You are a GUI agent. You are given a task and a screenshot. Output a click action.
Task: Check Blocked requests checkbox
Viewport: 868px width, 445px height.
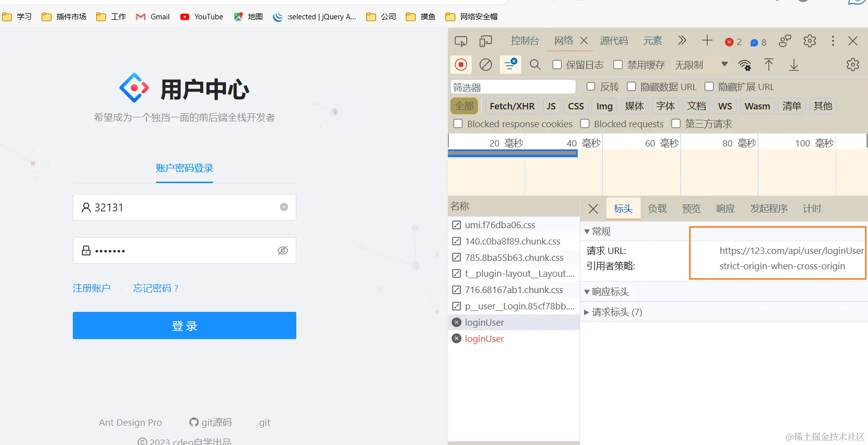(x=585, y=124)
